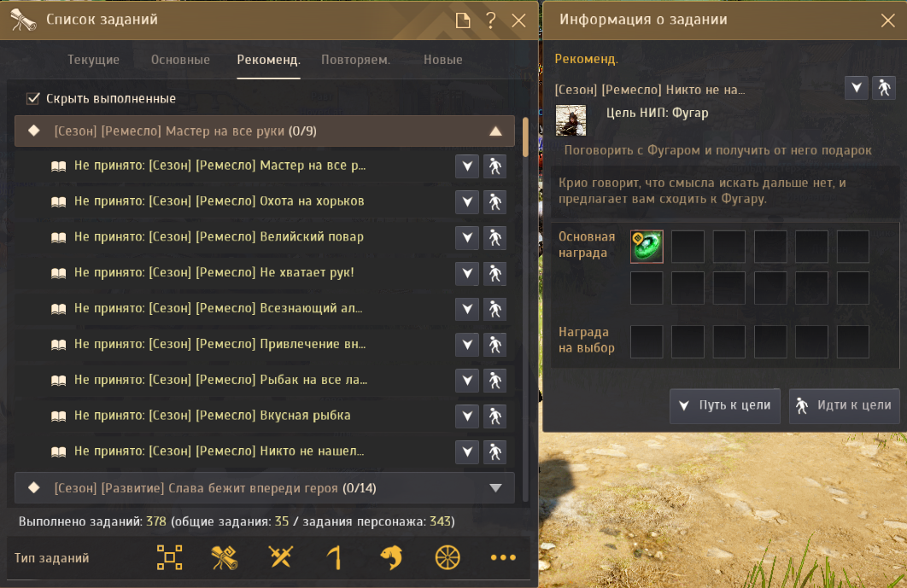Toggle path guide for Вкусная рыбка quest
The height and width of the screenshot is (588, 907).
coord(467,416)
